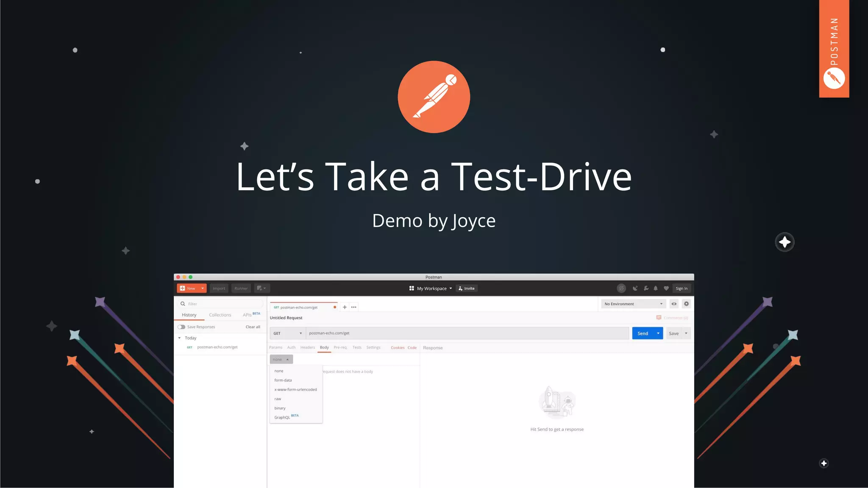Click the heart icon in header
Image resolution: width=868 pixels, height=488 pixels.
pos(666,288)
